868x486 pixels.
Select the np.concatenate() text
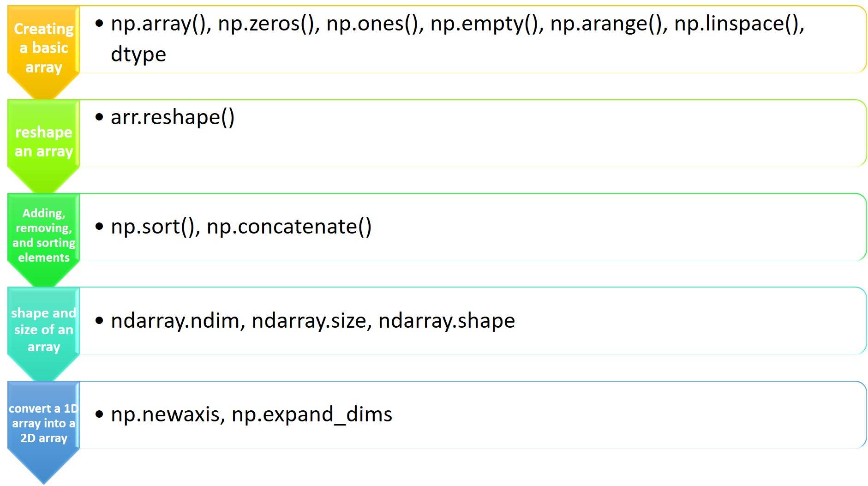click(289, 227)
